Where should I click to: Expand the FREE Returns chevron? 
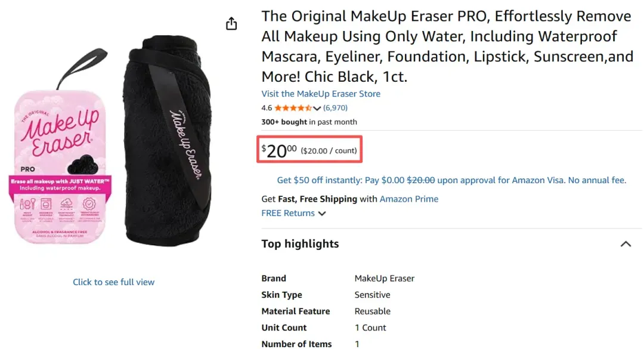(x=322, y=214)
